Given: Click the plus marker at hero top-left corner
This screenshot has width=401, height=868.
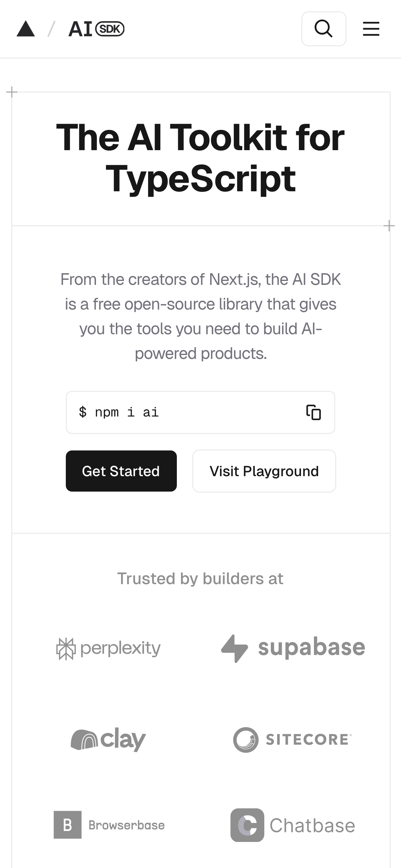Looking at the screenshot, I should (x=12, y=92).
